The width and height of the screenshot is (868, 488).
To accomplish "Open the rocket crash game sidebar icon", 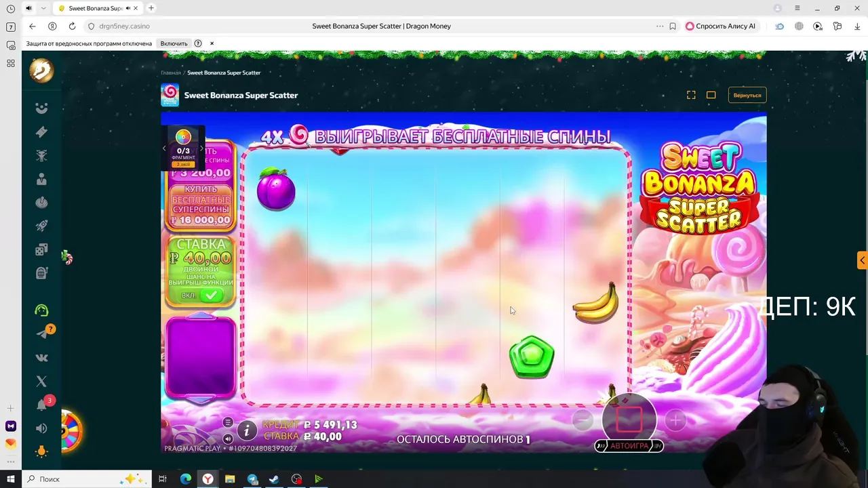I will point(41,226).
